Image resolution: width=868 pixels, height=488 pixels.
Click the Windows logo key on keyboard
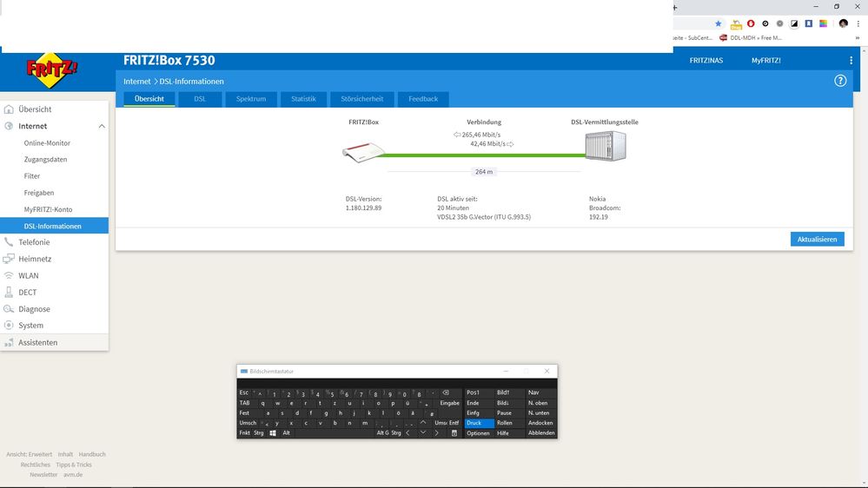coord(272,432)
